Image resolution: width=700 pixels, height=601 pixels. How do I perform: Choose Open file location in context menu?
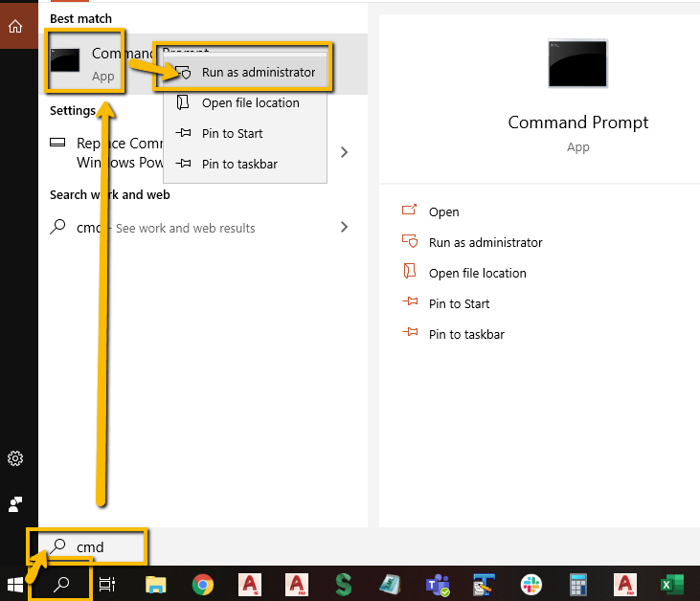pos(245,103)
